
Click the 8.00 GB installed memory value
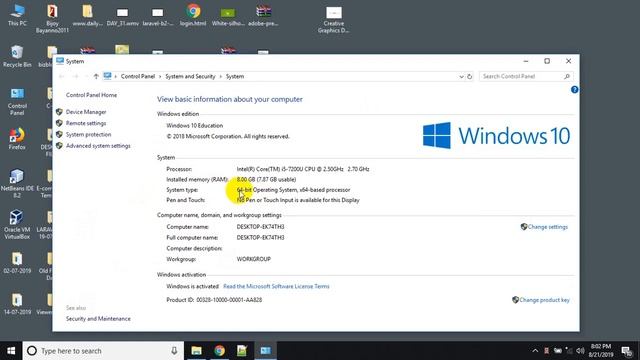[x=266, y=180]
